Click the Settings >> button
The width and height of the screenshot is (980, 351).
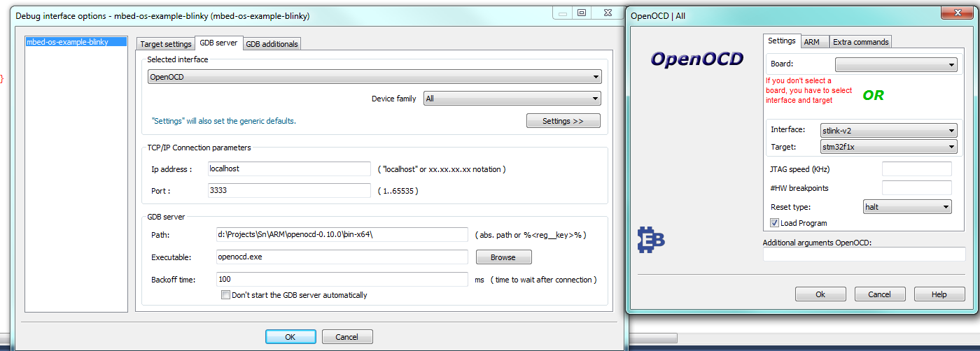pos(563,121)
